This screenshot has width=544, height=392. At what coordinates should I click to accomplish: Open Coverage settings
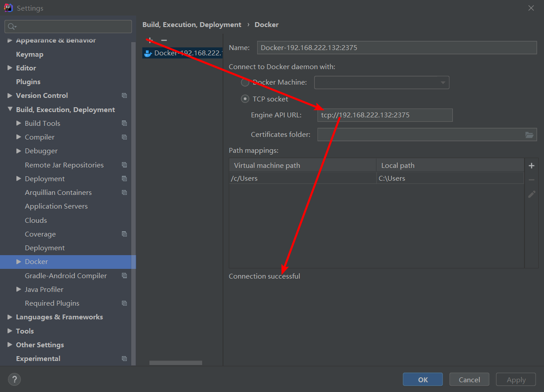coord(40,234)
